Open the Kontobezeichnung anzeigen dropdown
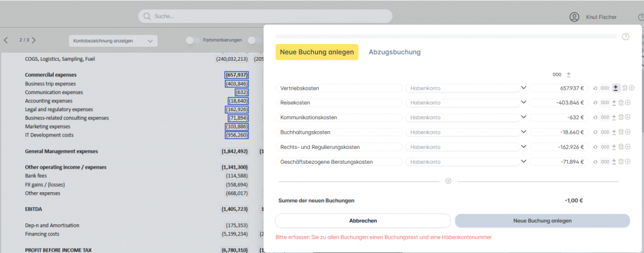The image size is (644, 253). [113, 41]
